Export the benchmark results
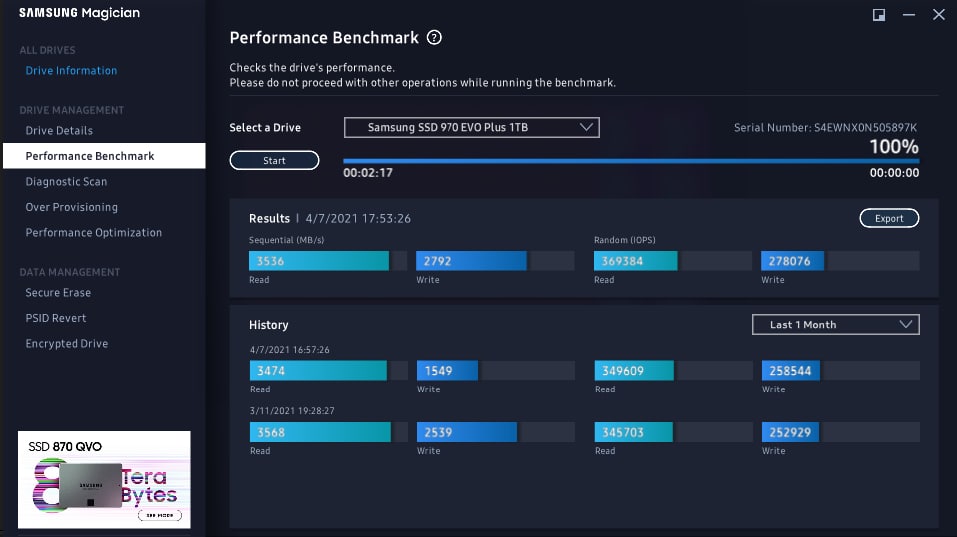 (889, 218)
